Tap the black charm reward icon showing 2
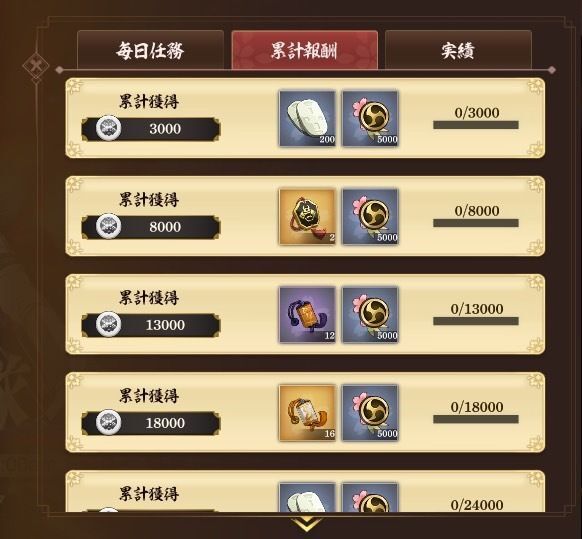Viewport: 582px width, 539px height. (307, 217)
